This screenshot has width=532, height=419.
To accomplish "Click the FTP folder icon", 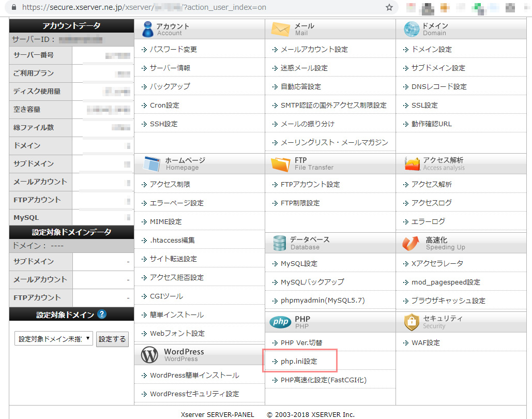I will click(x=280, y=164).
